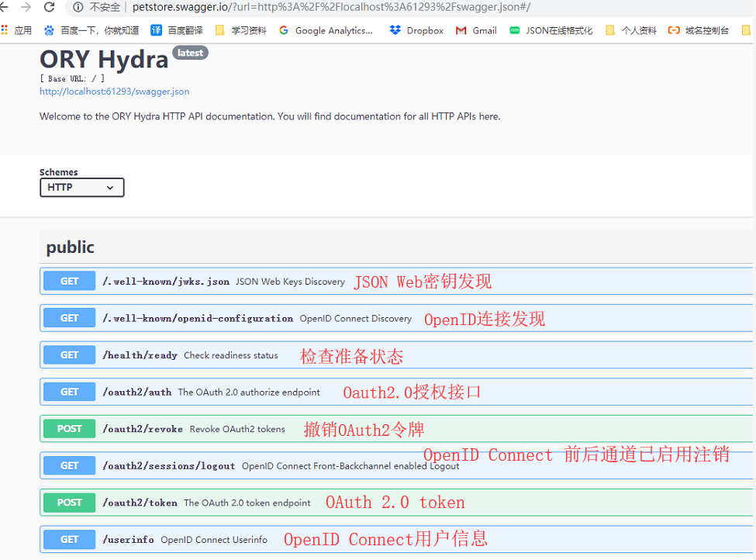Click the browser back arrow

[x=4, y=7]
